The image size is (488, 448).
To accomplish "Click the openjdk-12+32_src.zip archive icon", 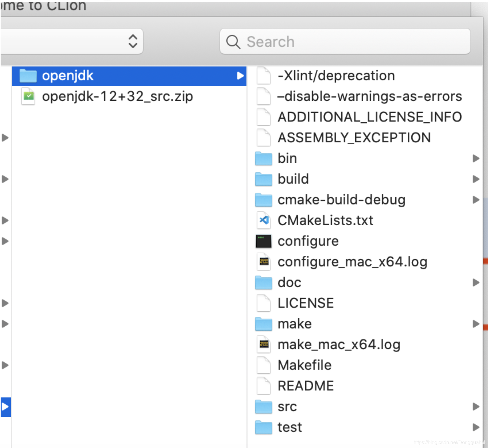I will [x=28, y=96].
